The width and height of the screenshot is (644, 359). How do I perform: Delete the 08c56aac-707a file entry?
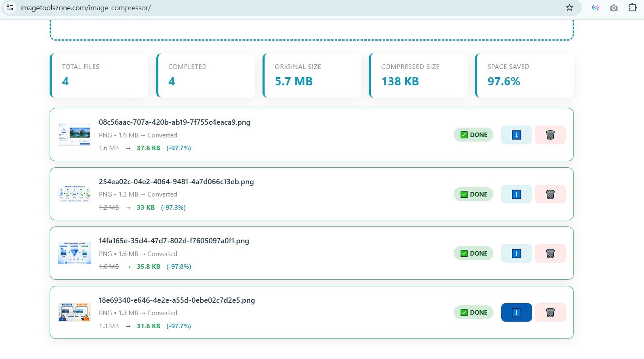[x=550, y=135]
